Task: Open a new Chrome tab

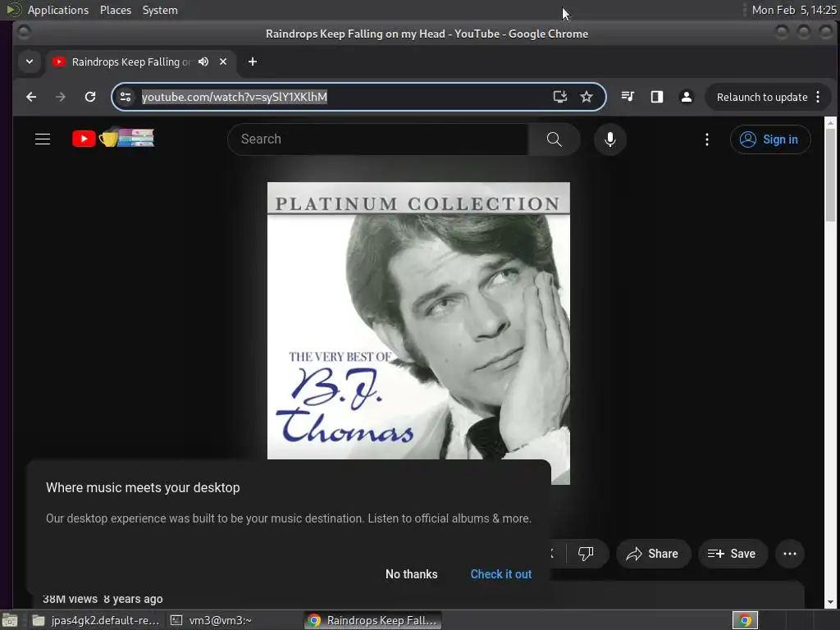Action: click(x=253, y=62)
